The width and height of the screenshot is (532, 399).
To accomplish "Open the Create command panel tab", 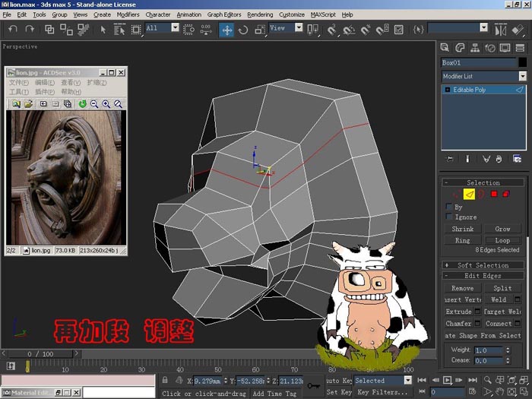I will [445, 48].
